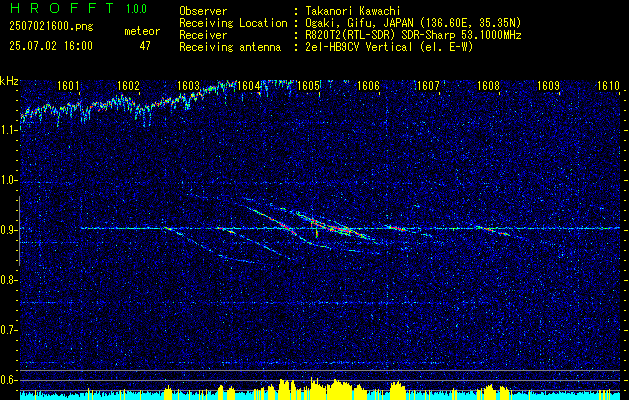This screenshot has width=629, height=400.
Task: Select the file name 2507021600.png
Action: pyautogui.click(x=51, y=27)
